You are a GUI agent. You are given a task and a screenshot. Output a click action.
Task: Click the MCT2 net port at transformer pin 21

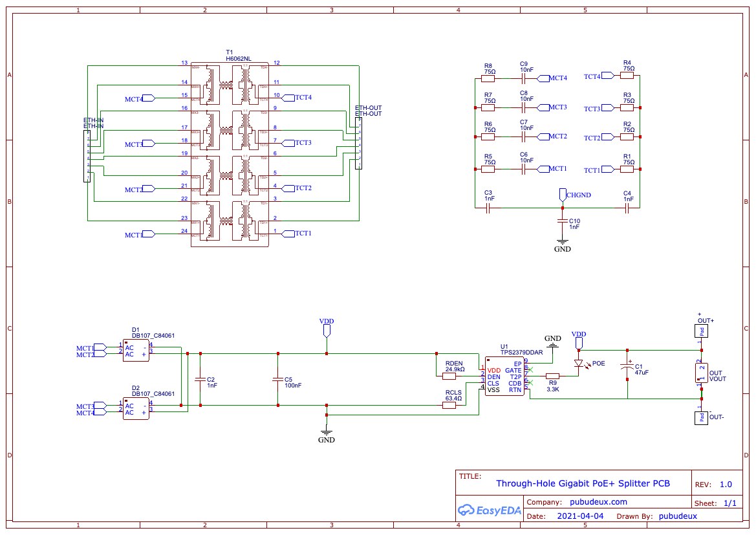pos(140,189)
